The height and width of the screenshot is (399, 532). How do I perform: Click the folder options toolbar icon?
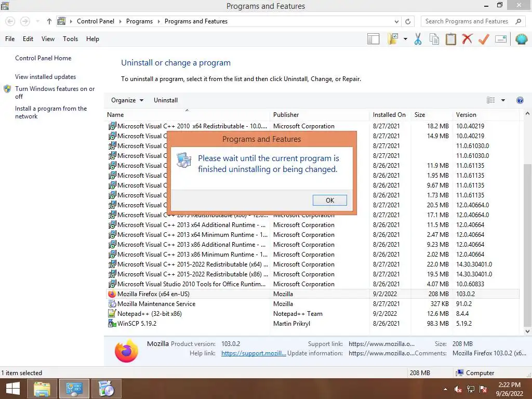pos(393,39)
